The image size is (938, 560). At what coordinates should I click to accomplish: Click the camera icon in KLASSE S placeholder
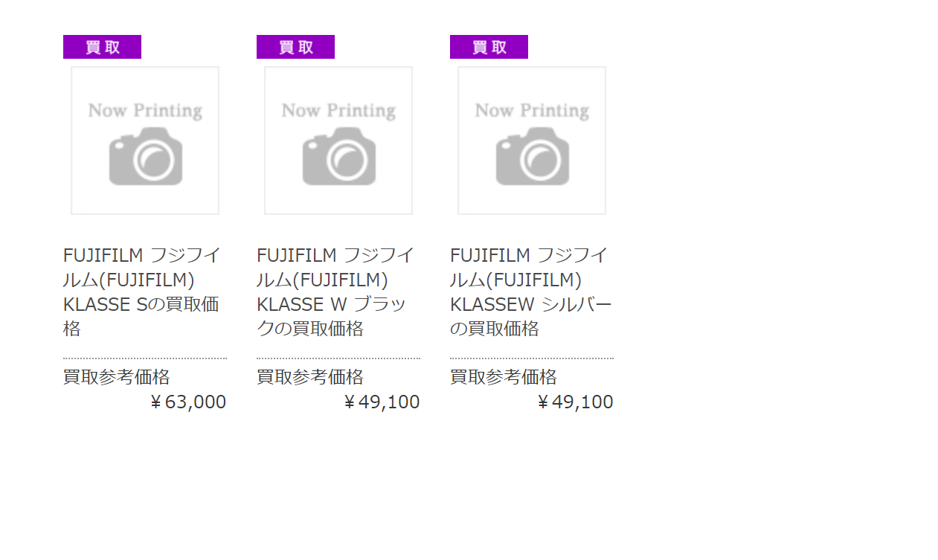146,156
